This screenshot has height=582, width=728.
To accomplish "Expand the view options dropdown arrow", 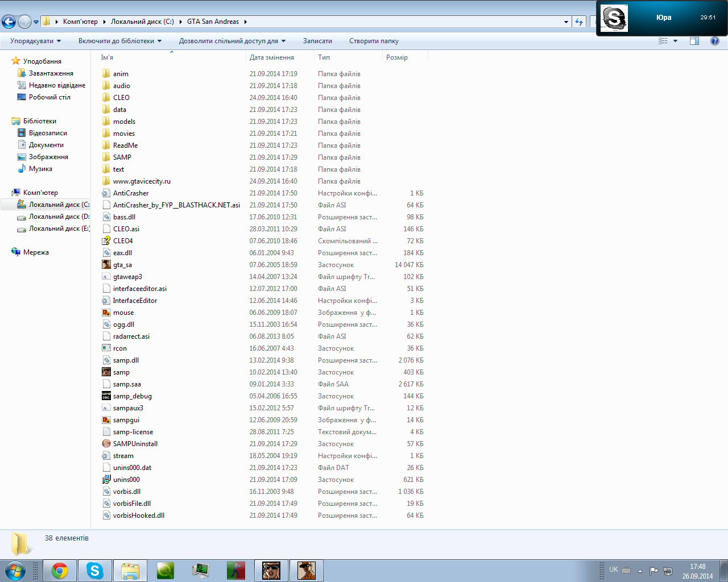I will coord(676,41).
